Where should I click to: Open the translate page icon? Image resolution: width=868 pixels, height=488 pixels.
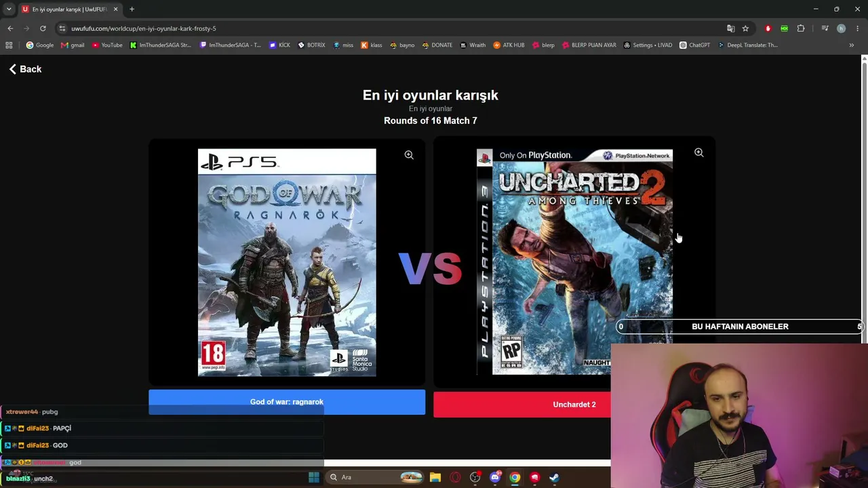730,28
